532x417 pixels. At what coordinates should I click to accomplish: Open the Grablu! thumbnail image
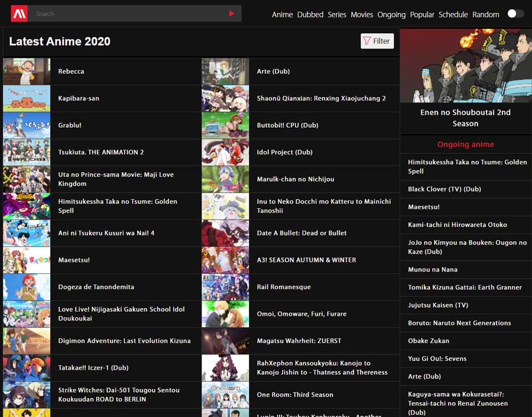point(27,125)
